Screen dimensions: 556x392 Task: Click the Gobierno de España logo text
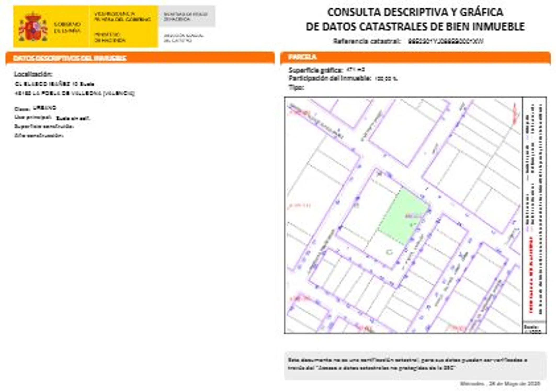click(x=67, y=27)
